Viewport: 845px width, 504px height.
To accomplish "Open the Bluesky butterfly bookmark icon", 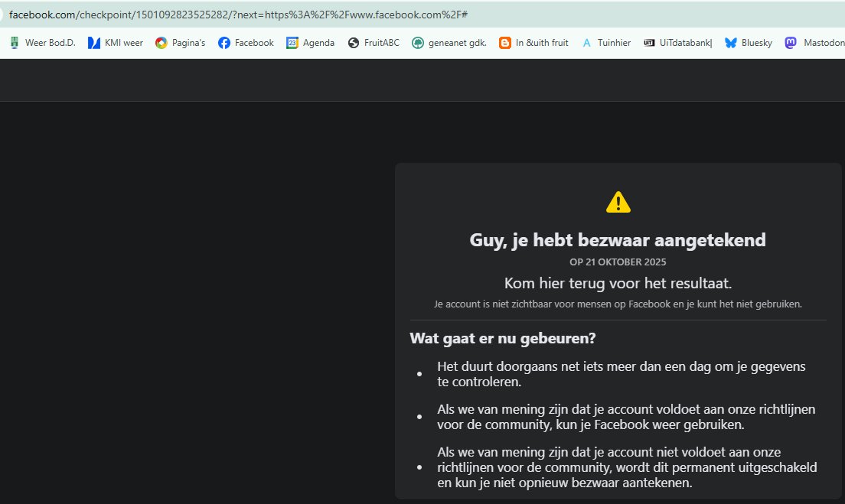I will point(731,43).
